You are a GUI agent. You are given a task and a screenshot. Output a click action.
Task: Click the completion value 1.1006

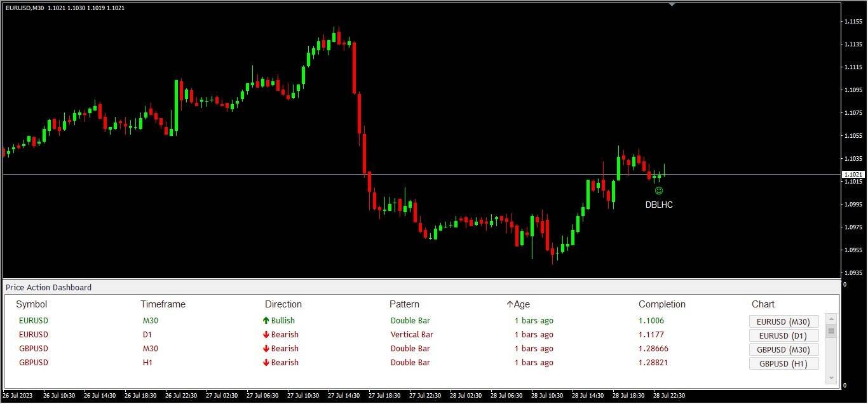[x=651, y=321]
